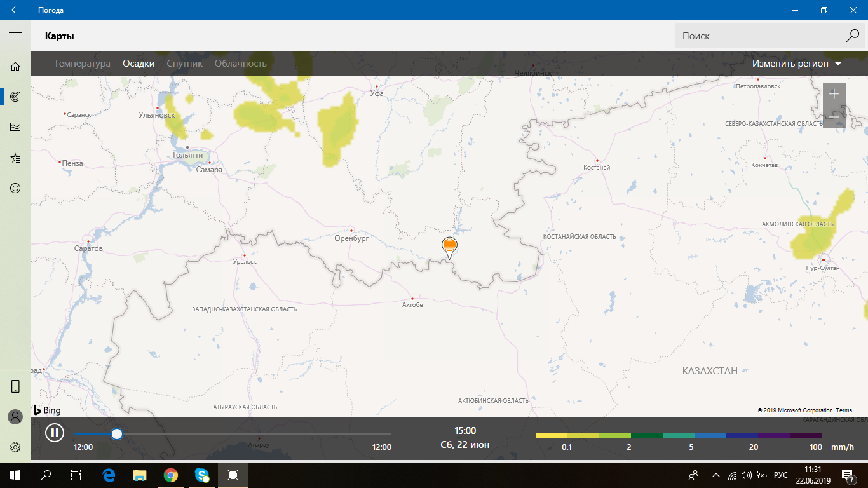
Task: Switch to Облачность map layer
Action: 240,64
